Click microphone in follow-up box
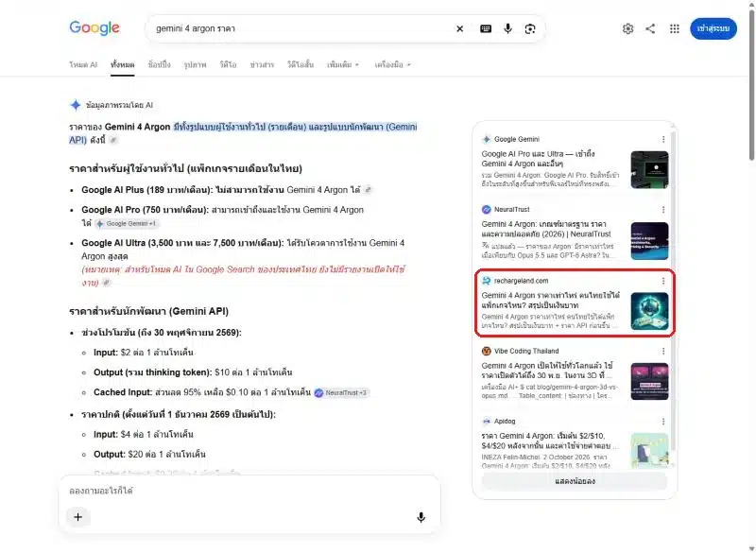 421,517
